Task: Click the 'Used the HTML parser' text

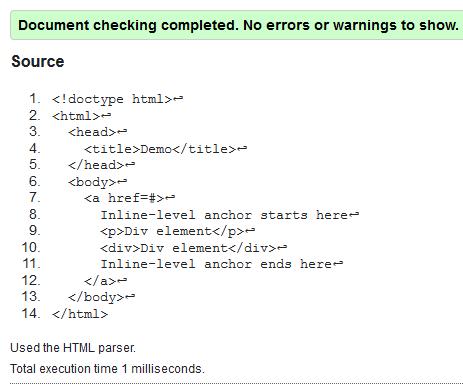Action: pos(73,348)
